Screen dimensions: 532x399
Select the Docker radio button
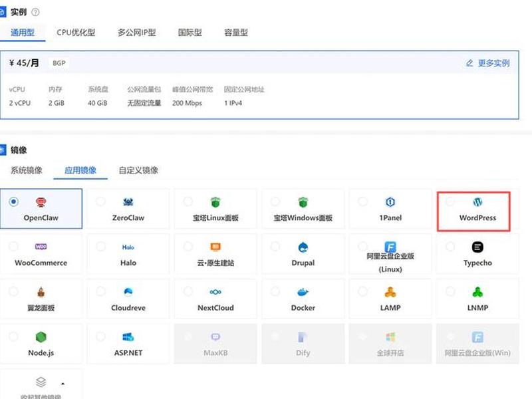pyautogui.click(x=275, y=291)
